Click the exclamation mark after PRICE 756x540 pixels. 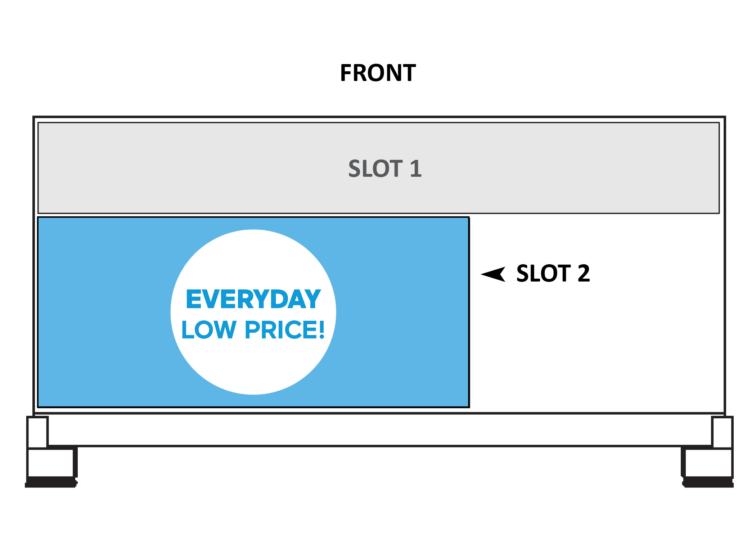321,330
